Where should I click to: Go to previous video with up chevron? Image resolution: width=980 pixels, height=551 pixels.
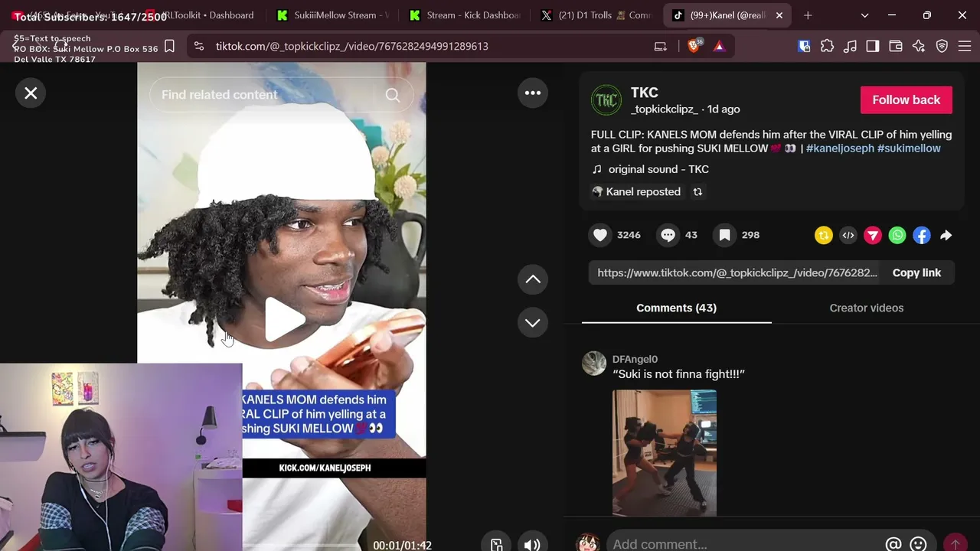533,279
